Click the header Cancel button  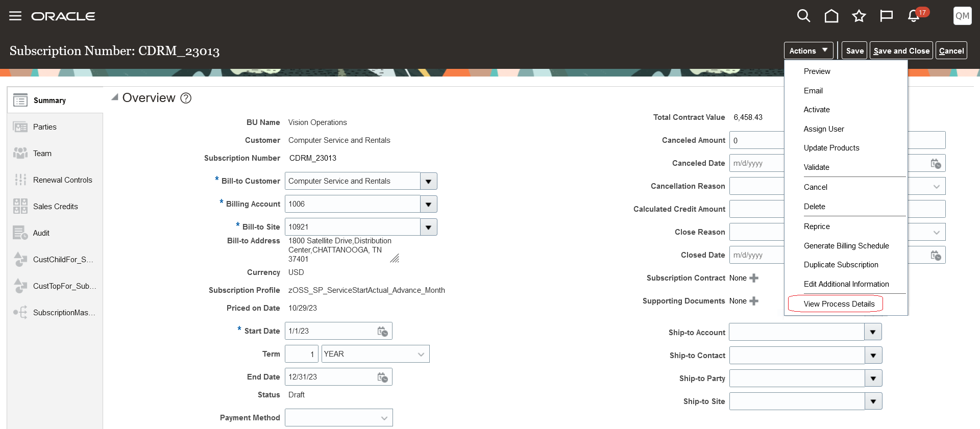click(x=951, y=51)
